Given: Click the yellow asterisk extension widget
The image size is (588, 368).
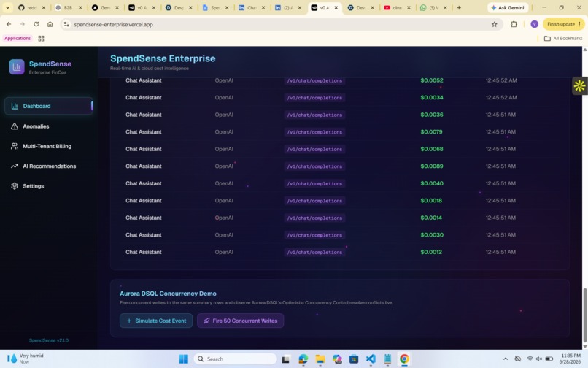Looking at the screenshot, I should (579, 86).
